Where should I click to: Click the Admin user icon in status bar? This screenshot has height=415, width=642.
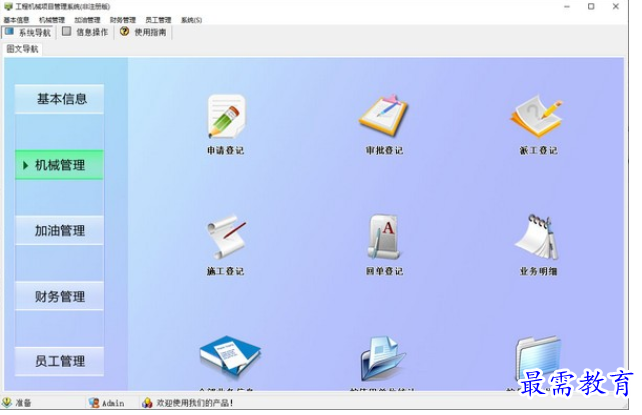94,403
